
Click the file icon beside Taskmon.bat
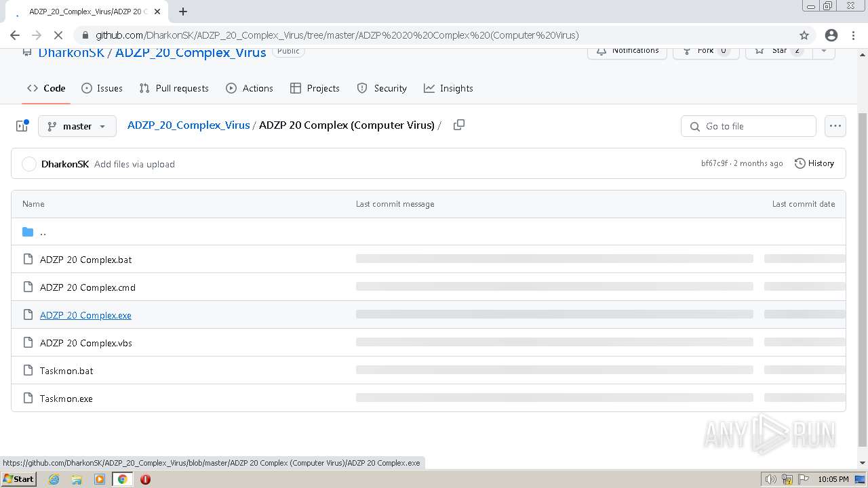tap(28, 370)
